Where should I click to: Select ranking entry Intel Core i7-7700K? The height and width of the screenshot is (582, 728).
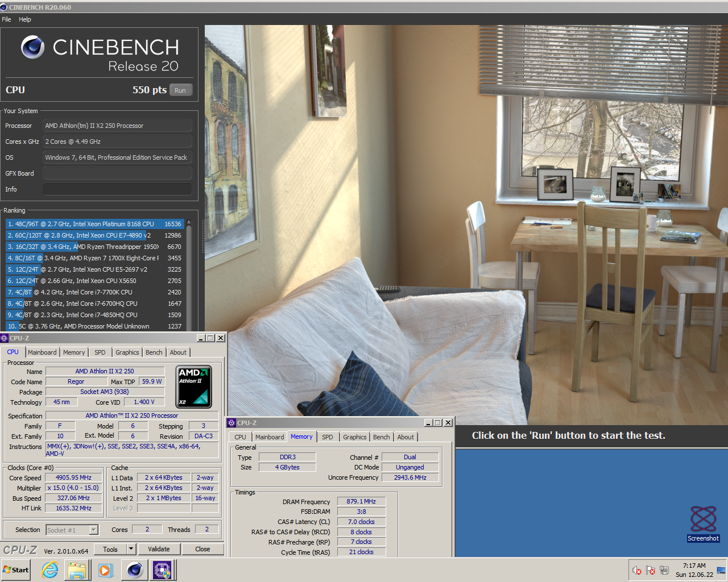(x=94, y=292)
